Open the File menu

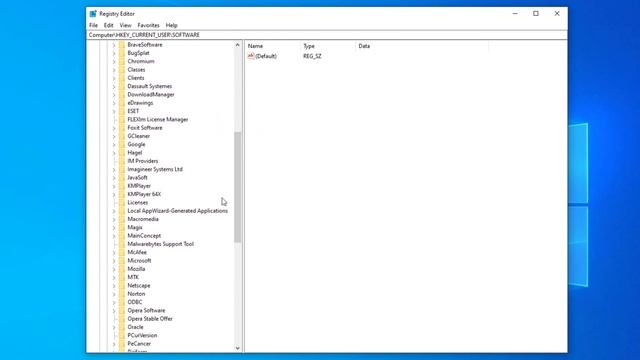tap(93, 25)
